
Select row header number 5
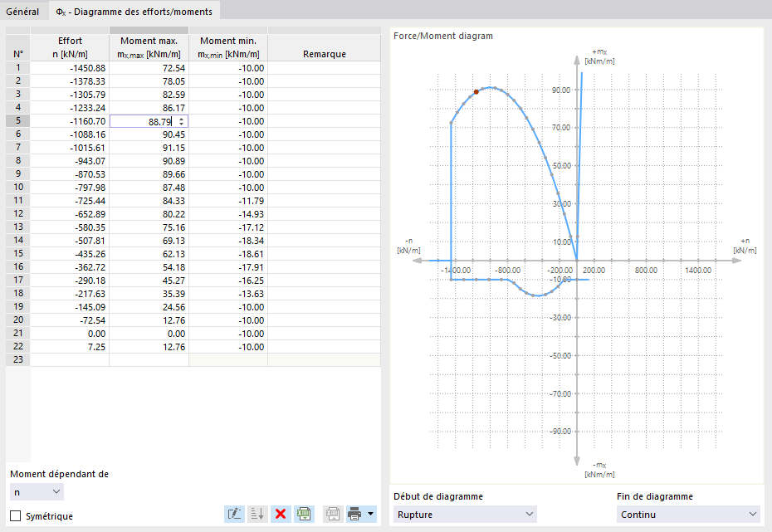(x=18, y=121)
